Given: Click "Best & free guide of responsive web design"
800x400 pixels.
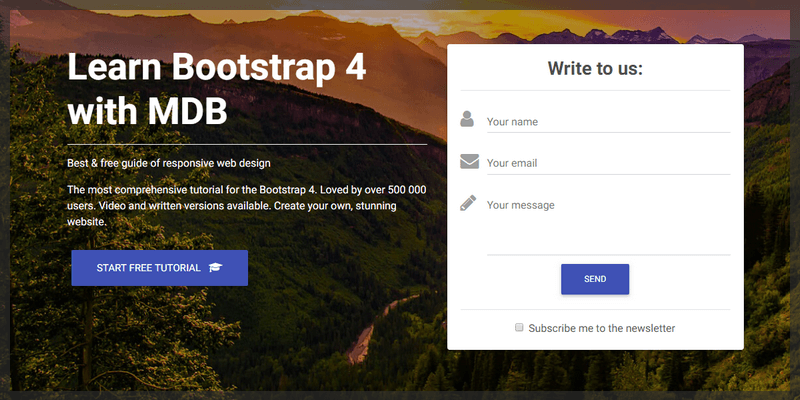Looking at the screenshot, I should (x=169, y=164).
